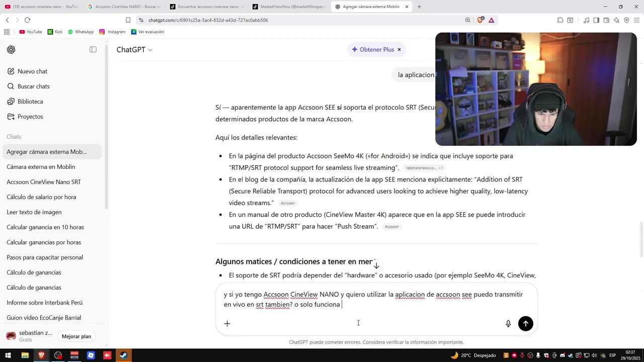This screenshot has width=644, height=362.
Task: Open File Explorer from the taskbar
Action: pos(25,355)
